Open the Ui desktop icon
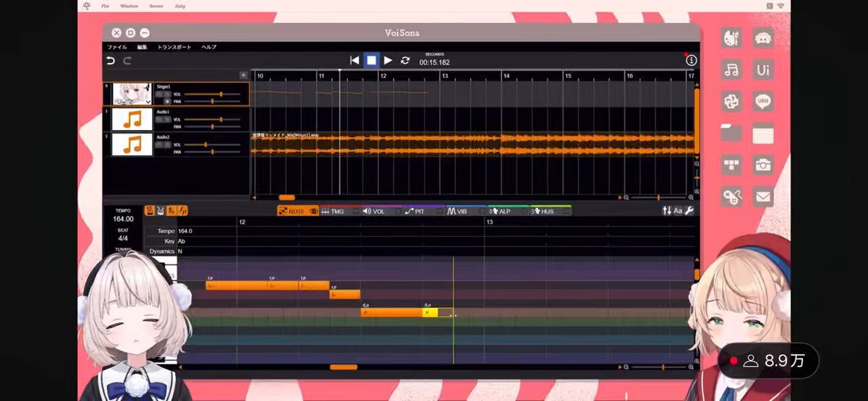 [763, 69]
